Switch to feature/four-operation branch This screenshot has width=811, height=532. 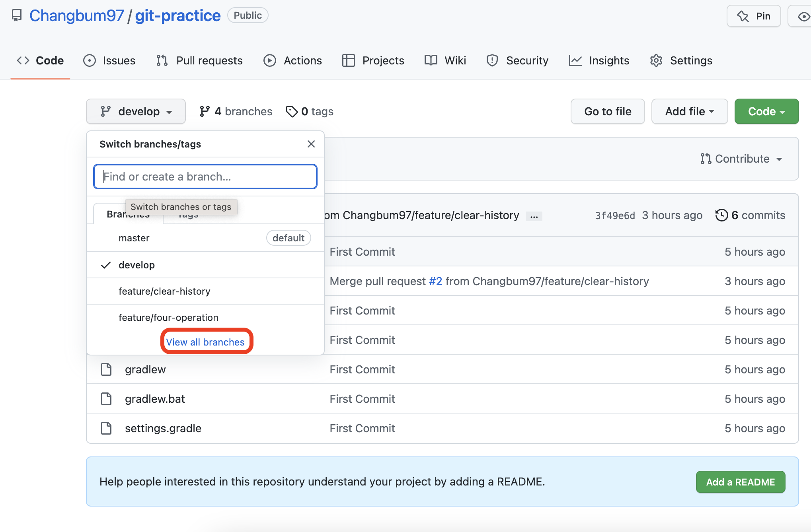point(168,317)
